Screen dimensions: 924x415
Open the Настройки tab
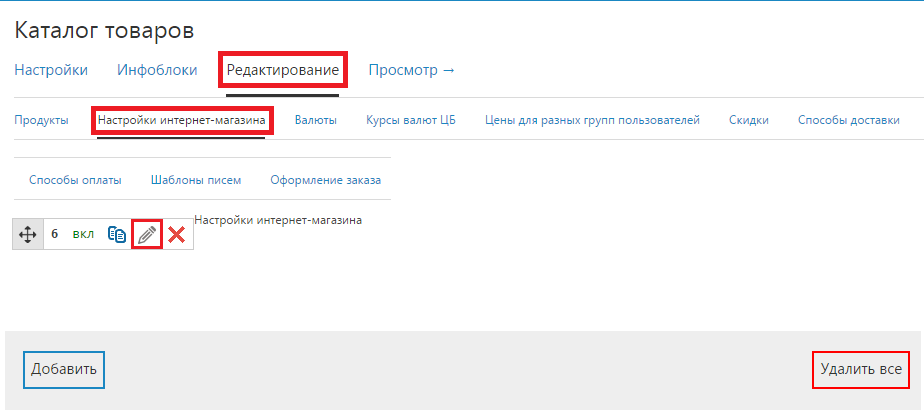click(51, 70)
